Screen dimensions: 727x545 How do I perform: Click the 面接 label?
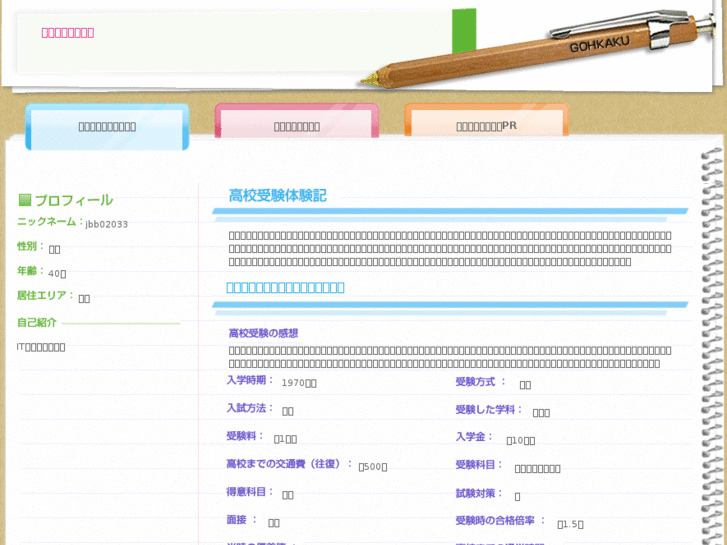pos(241,520)
